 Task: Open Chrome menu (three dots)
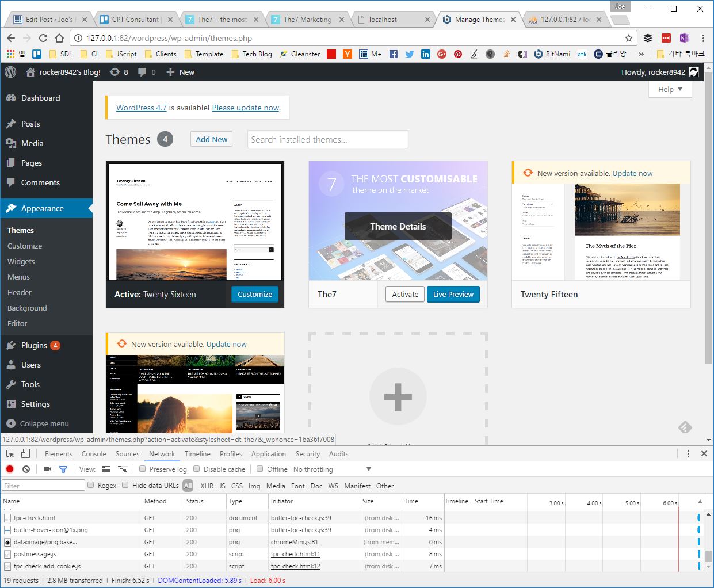coord(703,38)
